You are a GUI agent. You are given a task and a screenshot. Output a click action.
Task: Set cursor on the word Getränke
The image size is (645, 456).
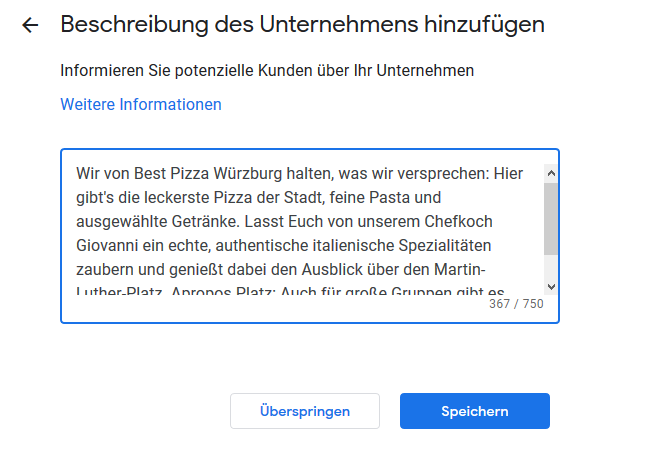pyautogui.click(x=202, y=221)
